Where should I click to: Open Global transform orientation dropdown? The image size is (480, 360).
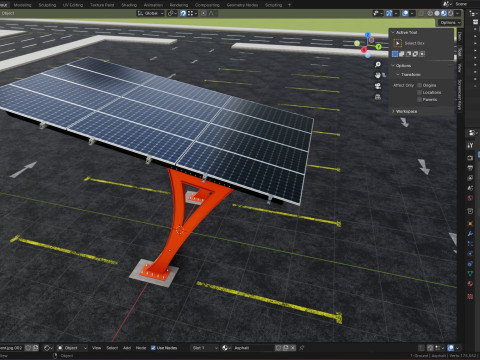pos(151,13)
